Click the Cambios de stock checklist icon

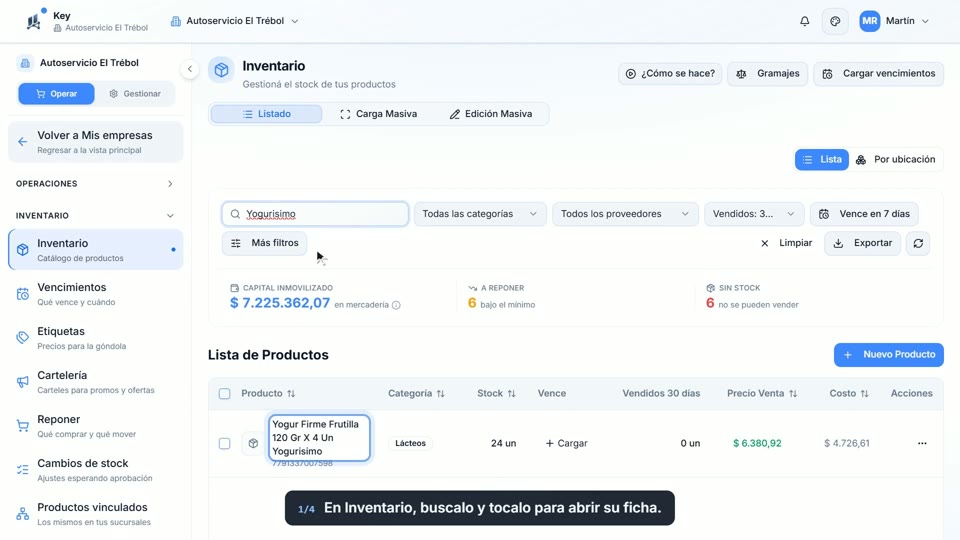(x=23, y=470)
